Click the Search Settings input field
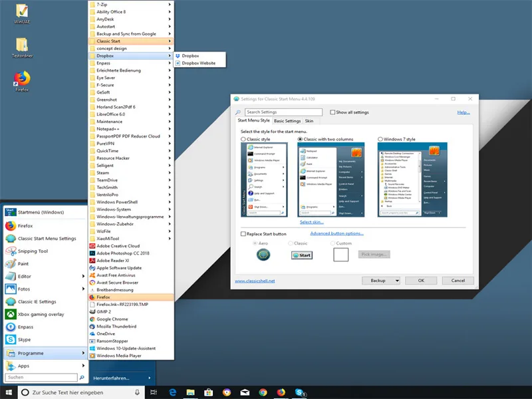This screenshot has height=399, width=532. (283, 112)
